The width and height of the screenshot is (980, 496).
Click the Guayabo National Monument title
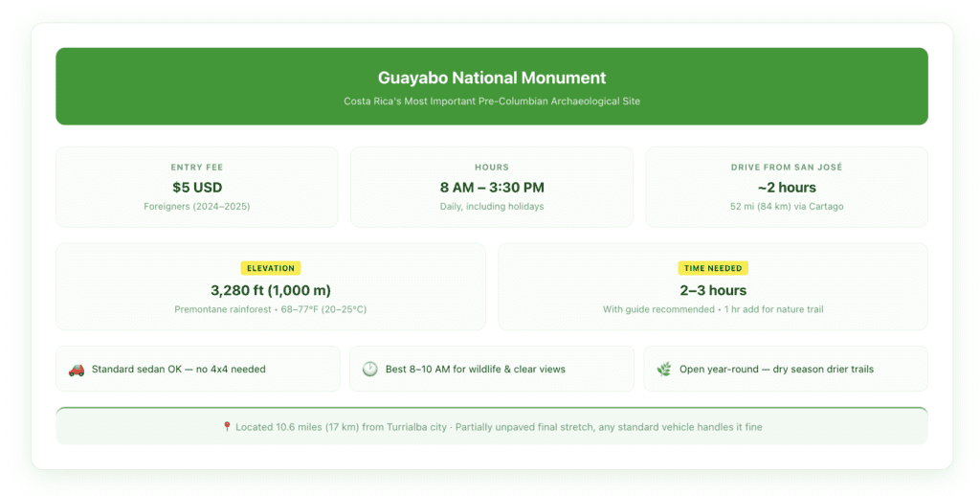pyautogui.click(x=492, y=78)
